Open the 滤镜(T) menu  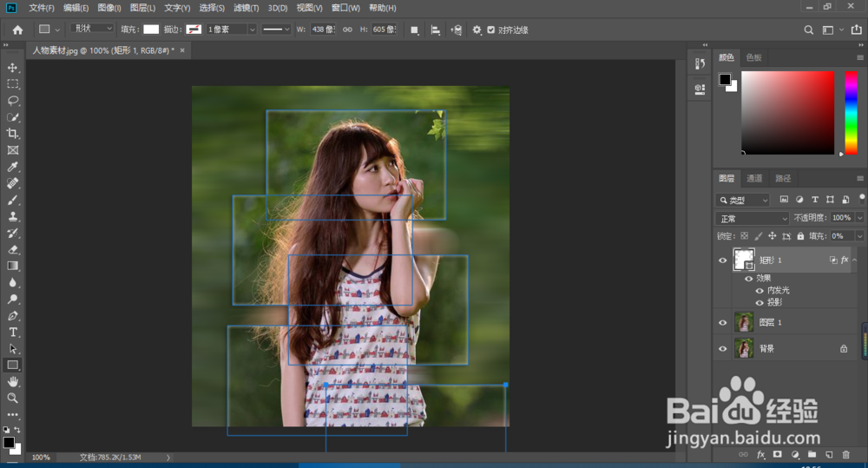[x=247, y=8]
